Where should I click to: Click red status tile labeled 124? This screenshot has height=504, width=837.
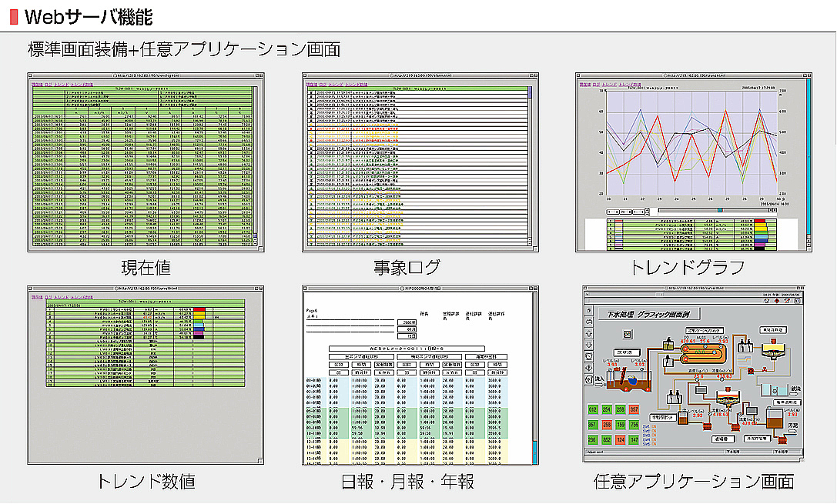(621, 440)
